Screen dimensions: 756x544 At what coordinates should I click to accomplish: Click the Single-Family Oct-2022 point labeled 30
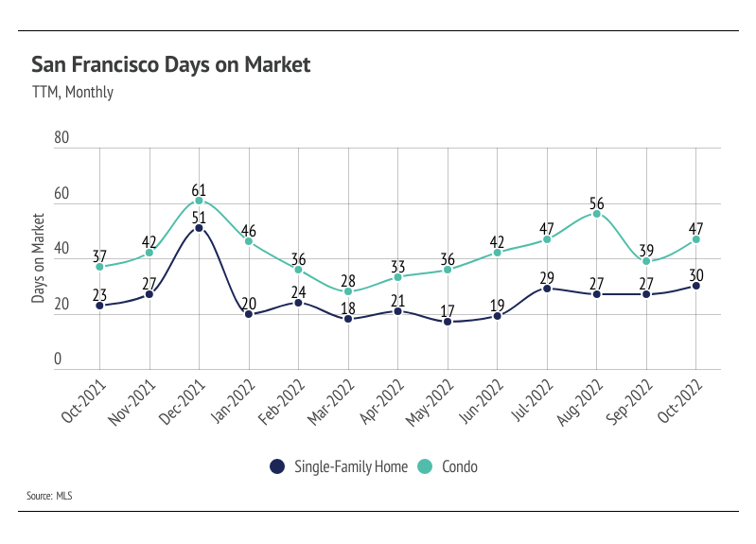coord(695,286)
